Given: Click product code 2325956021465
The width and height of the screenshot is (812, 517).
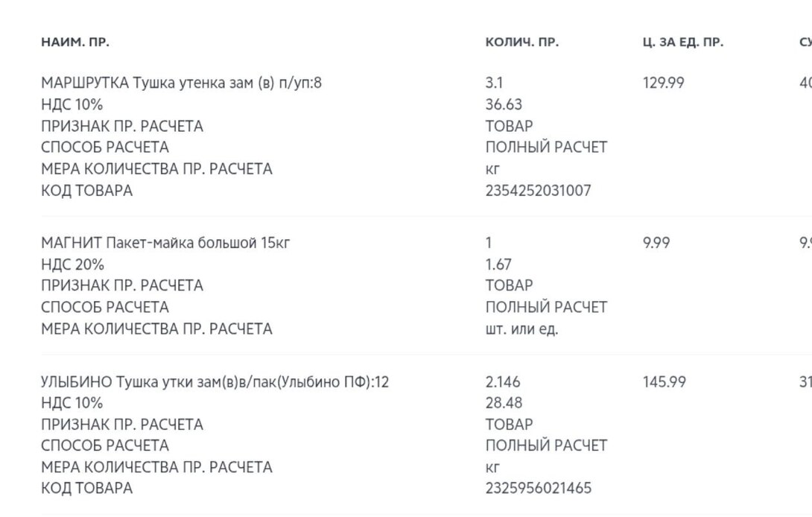Looking at the screenshot, I should click(538, 489).
